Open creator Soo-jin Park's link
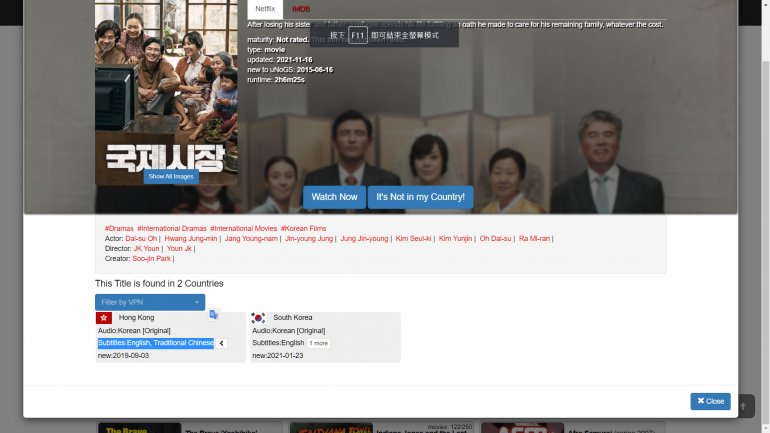Viewport: 770px width, 433px height. 151,259
